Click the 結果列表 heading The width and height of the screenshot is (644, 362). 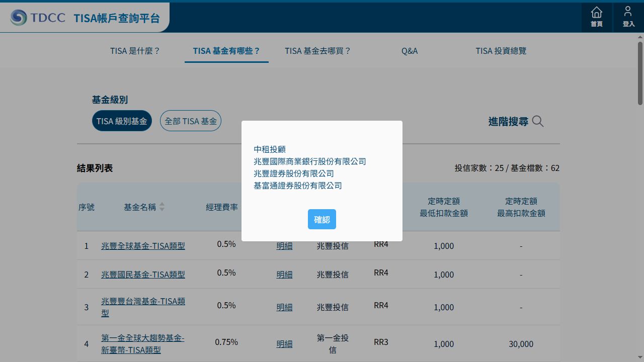95,168
